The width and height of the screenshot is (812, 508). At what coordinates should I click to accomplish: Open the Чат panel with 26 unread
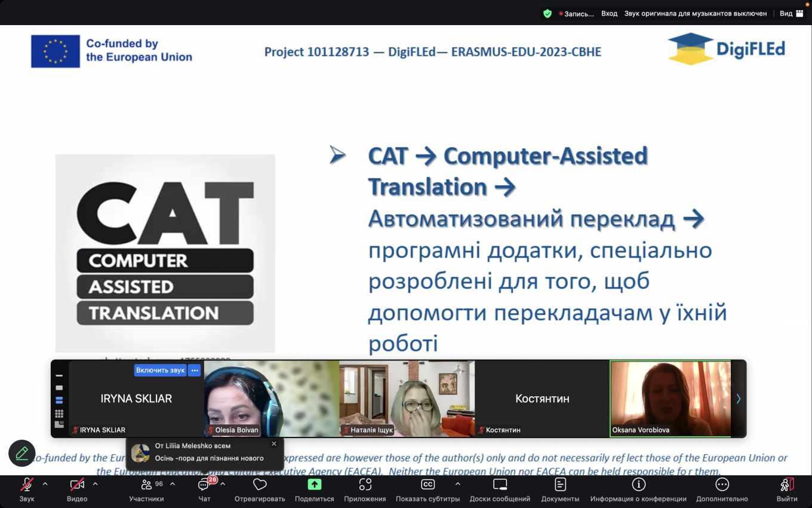[x=204, y=485]
